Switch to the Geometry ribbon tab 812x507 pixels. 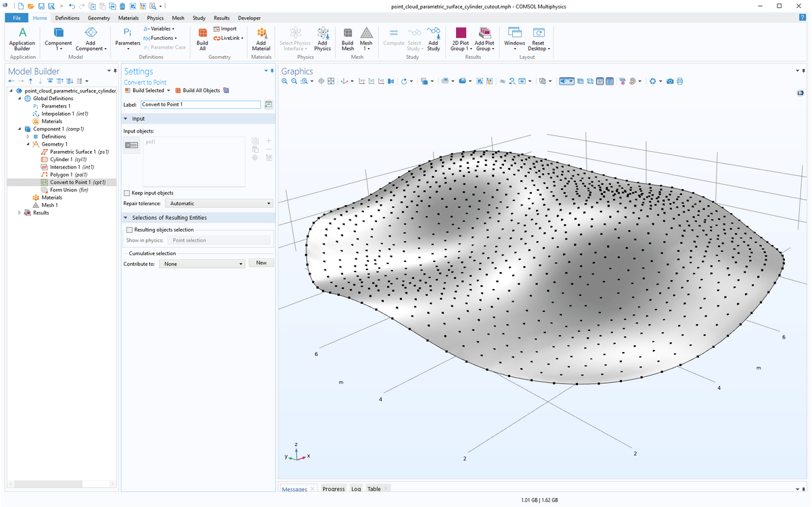tap(99, 18)
